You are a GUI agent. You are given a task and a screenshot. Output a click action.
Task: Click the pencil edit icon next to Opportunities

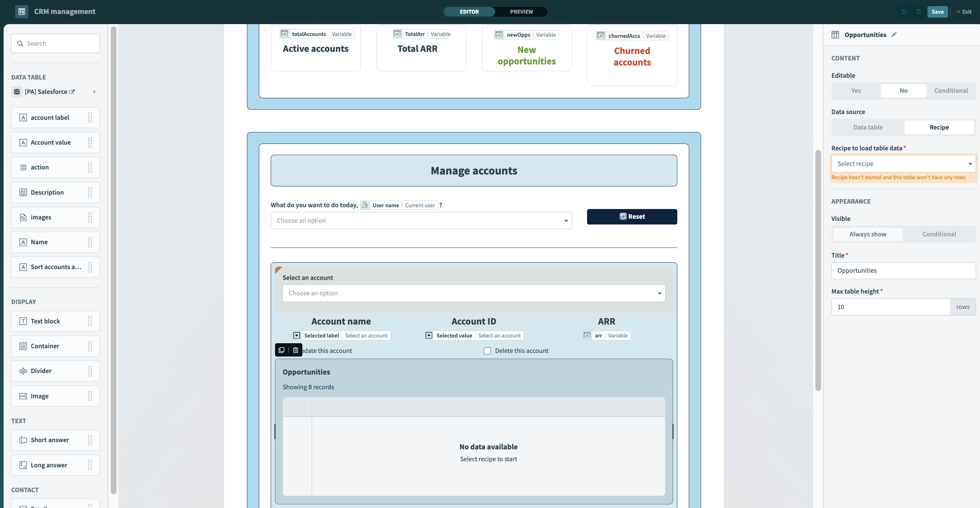tap(894, 34)
